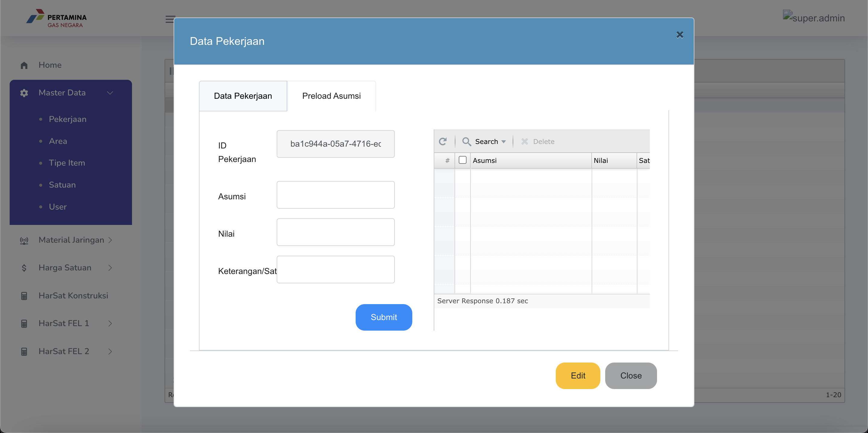
Task: Click the blue Submit button
Action: pos(384,317)
